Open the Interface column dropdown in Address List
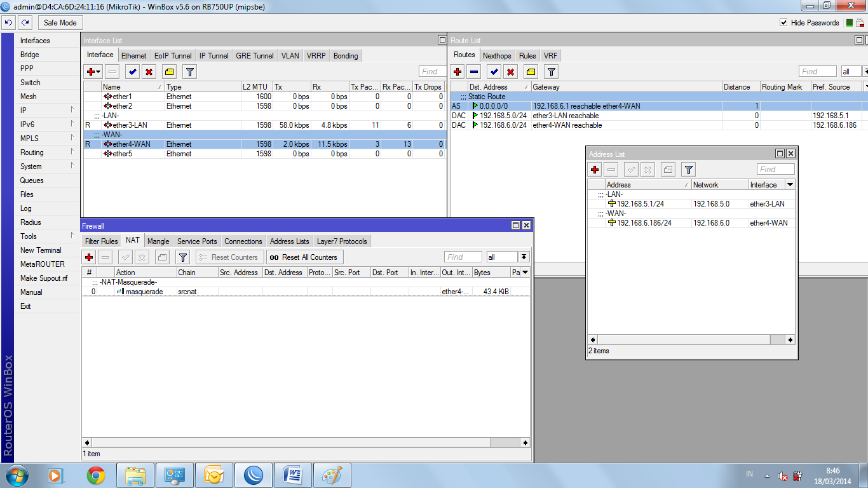 [x=789, y=184]
